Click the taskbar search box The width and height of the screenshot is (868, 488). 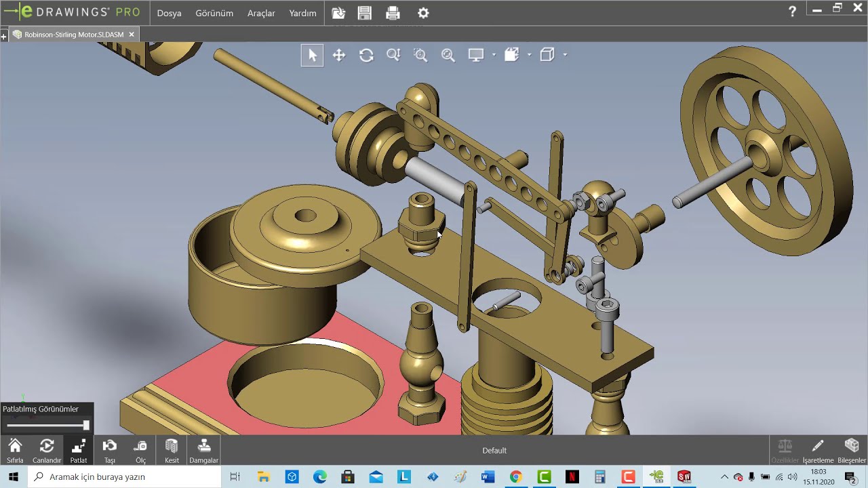click(125, 477)
